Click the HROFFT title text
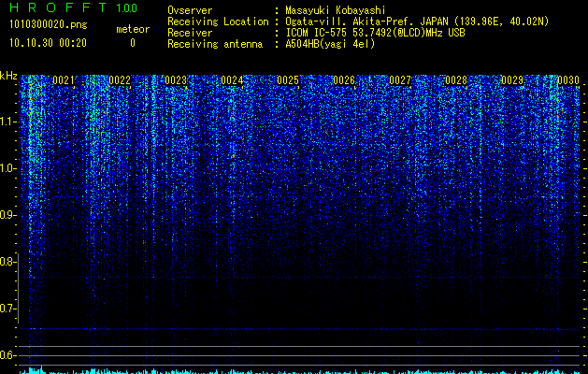588x374 pixels. tap(58, 7)
